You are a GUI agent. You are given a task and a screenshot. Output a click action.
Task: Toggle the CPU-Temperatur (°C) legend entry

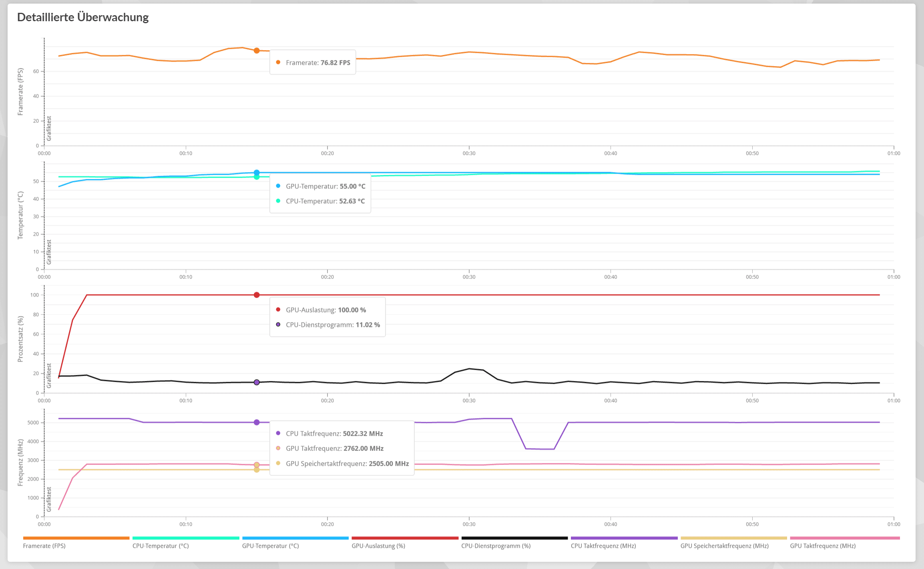[161, 545]
